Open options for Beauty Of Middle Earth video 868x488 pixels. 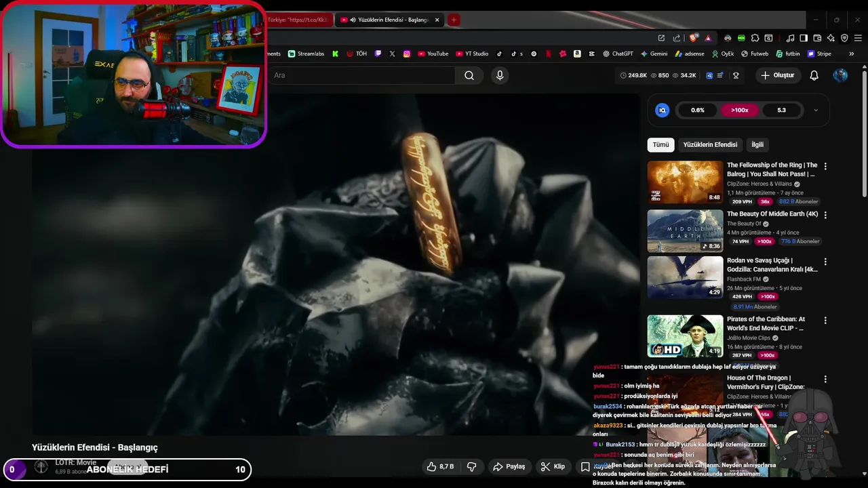pos(825,215)
